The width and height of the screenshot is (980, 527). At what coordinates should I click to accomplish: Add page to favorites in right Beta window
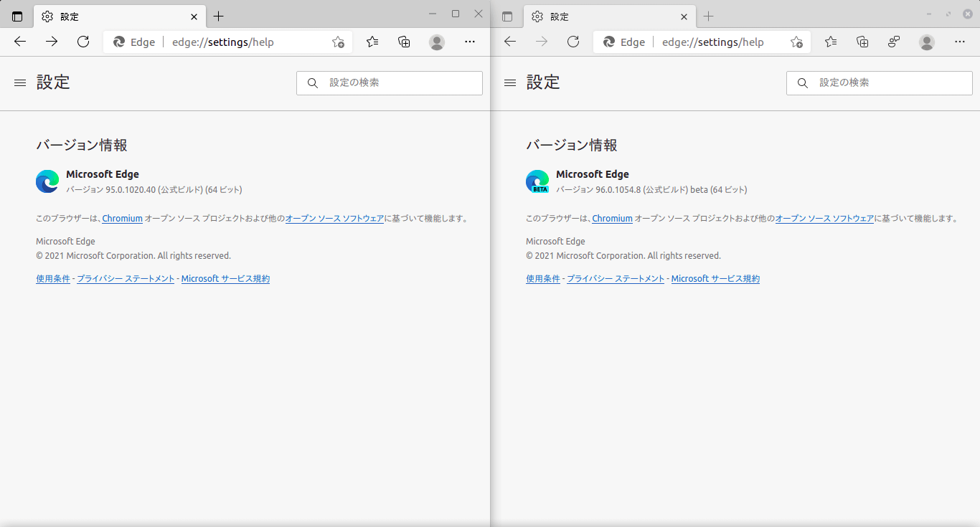[x=796, y=42]
